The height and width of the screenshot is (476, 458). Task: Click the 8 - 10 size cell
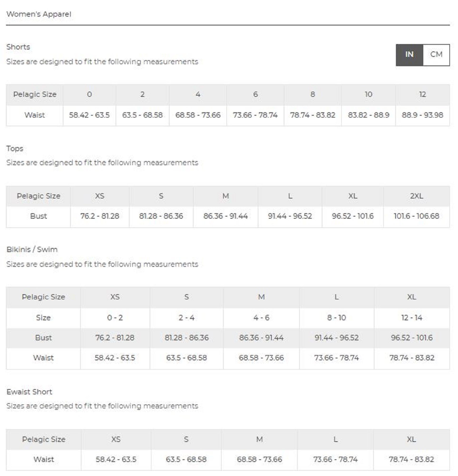tap(336, 318)
